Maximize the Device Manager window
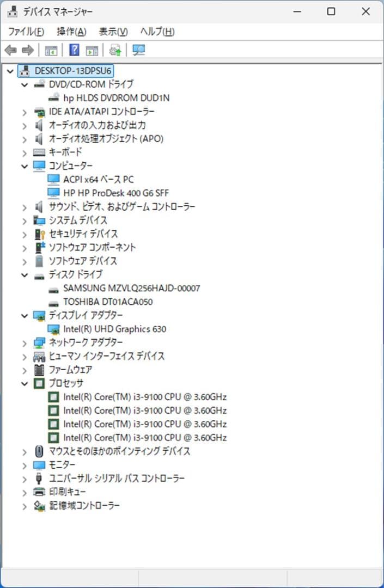 [x=331, y=11]
